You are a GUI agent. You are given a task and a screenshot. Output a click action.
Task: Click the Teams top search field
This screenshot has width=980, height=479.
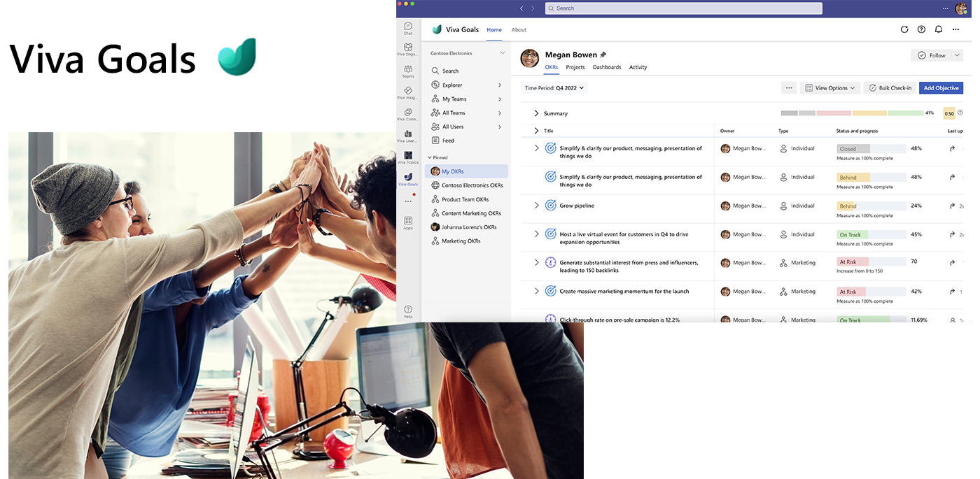pos(685,8)
